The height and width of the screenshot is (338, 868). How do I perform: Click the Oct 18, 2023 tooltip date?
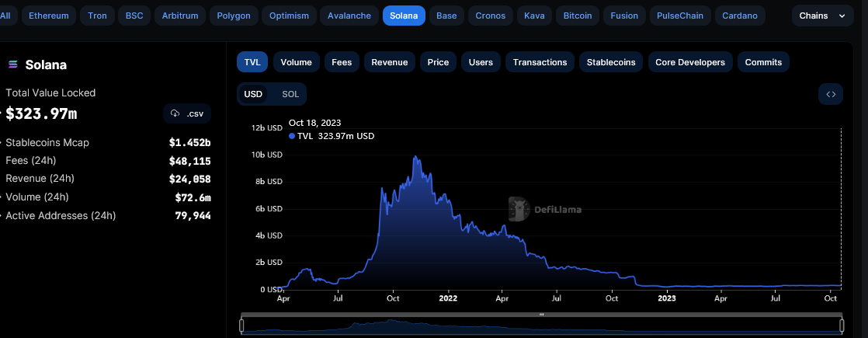(x=315, y=123)
